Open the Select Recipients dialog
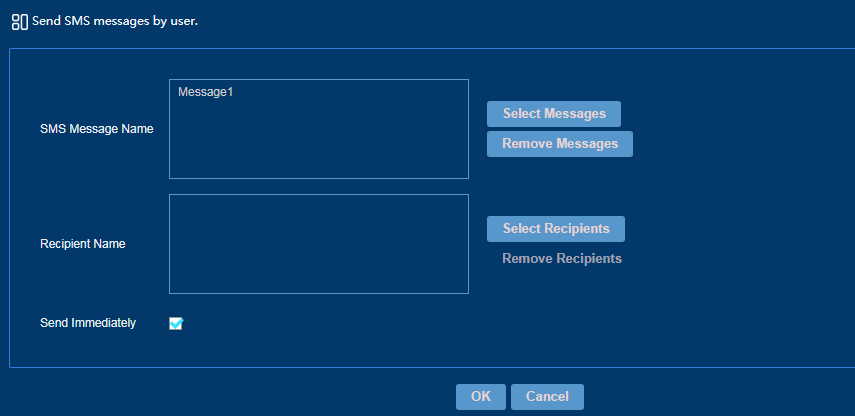 pyautogui.click(x=556, y=228)
